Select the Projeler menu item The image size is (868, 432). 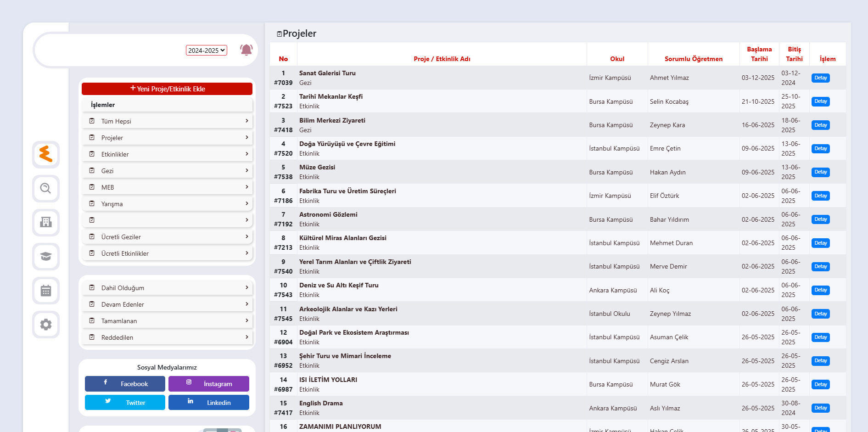coord(168,138)
